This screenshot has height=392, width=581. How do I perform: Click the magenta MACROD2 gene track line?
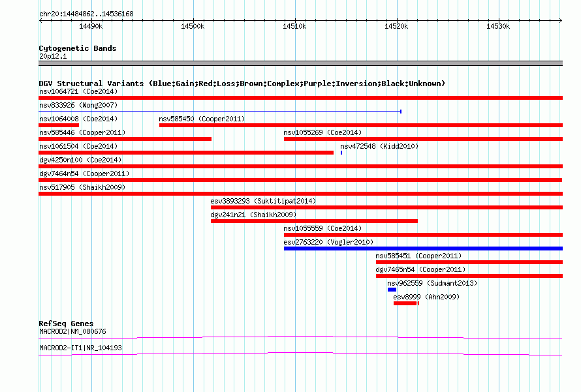[x=300, y=337]
